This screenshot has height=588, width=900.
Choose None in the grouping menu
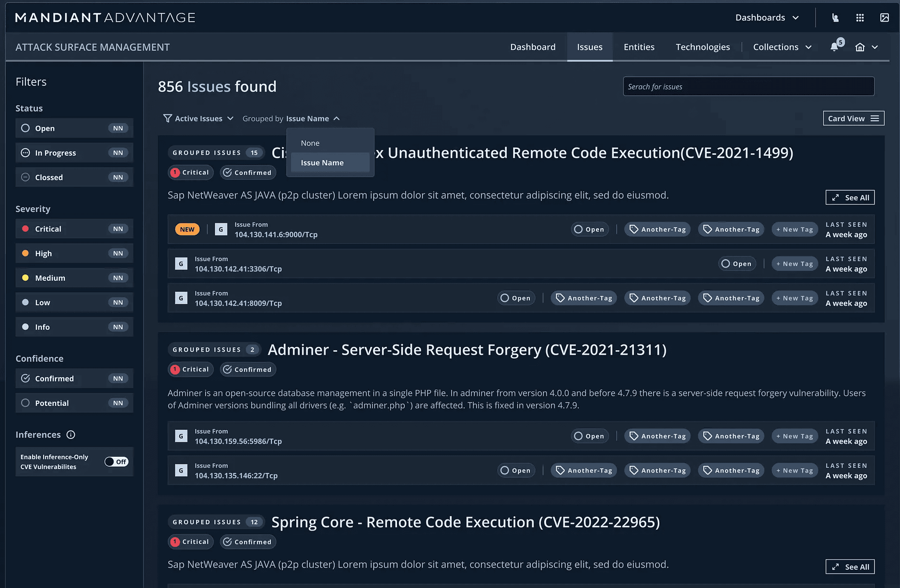[x=310, y=143]
